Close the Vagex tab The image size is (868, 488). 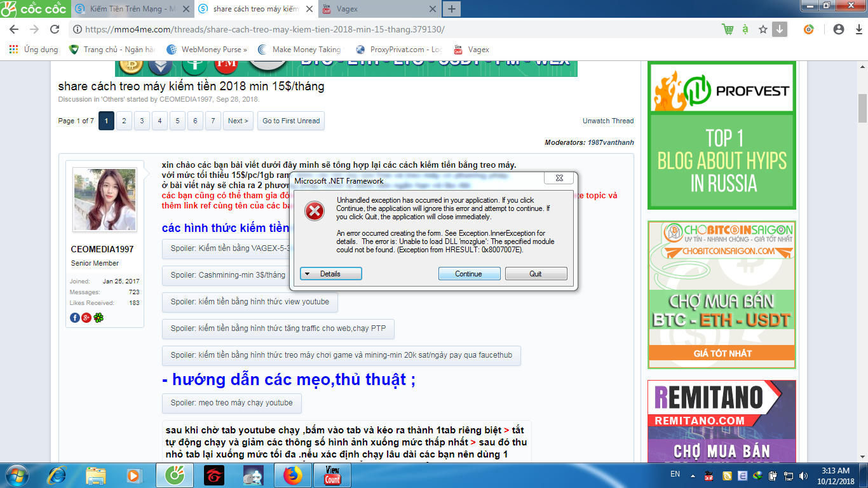click(433, 9)
